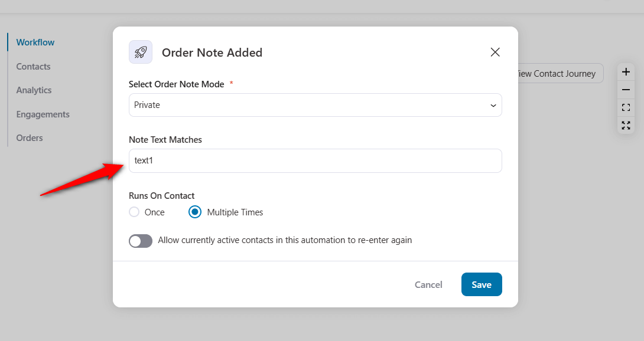Zoom in with the plus icon
Screen dimensions: 644x341
coord(626,72)
